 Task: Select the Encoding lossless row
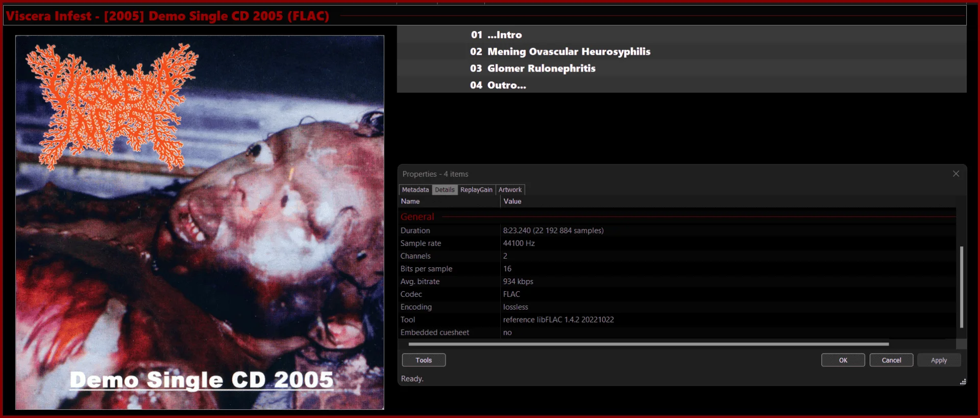click(677, 307)
